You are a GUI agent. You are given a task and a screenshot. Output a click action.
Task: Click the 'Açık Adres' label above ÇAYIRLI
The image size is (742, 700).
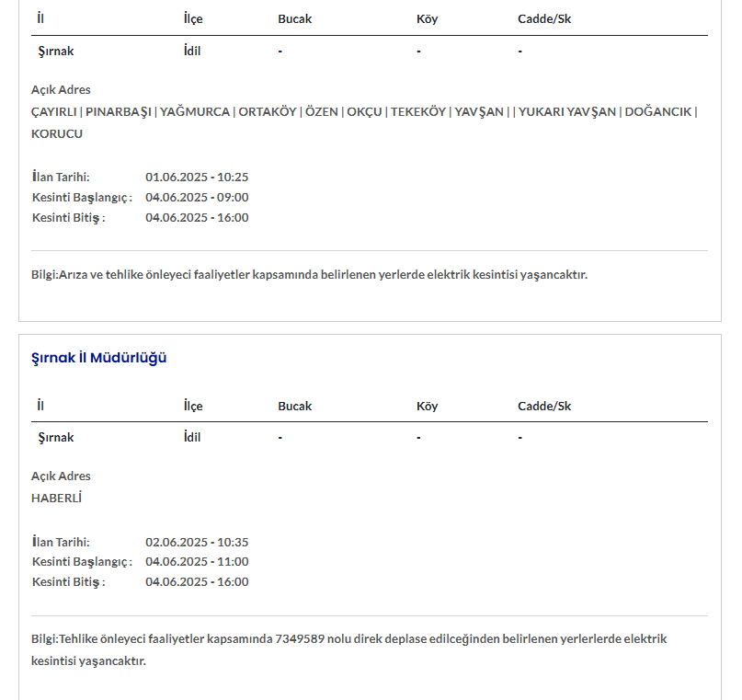(x=61, y=90)
